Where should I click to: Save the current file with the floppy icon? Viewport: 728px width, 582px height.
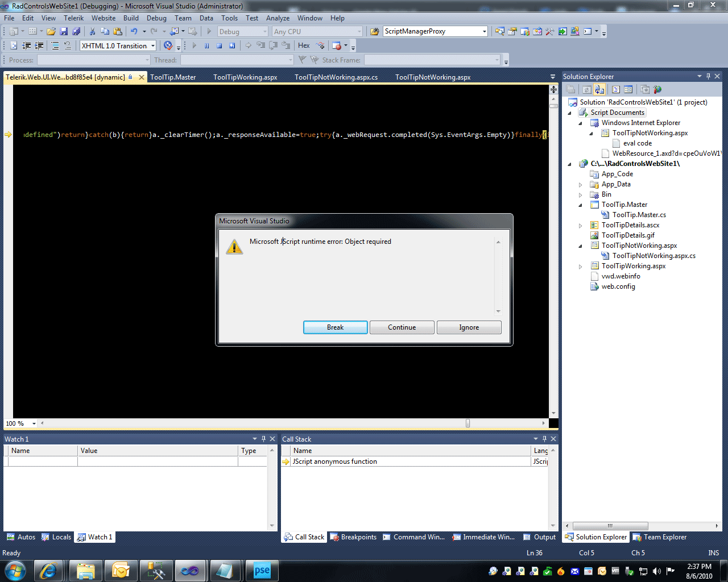(64, 32)
